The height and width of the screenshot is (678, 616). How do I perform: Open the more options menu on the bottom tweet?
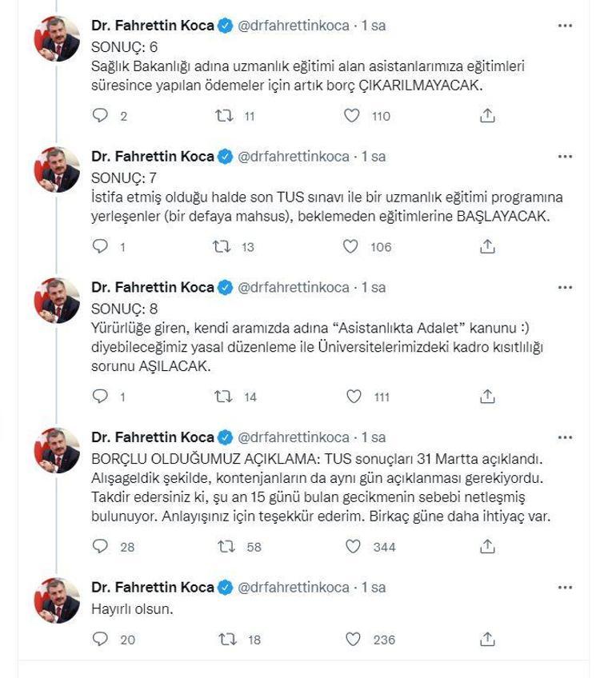[x=566, y=586]
